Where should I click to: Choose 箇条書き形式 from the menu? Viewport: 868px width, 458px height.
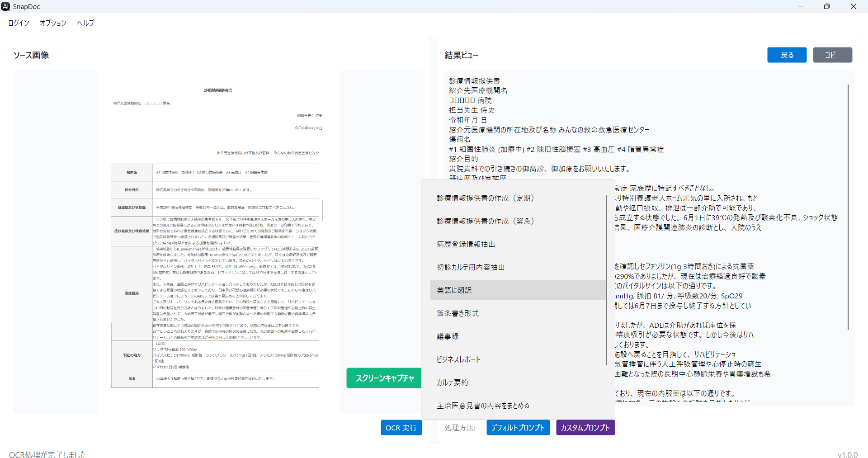pos(458,313)
